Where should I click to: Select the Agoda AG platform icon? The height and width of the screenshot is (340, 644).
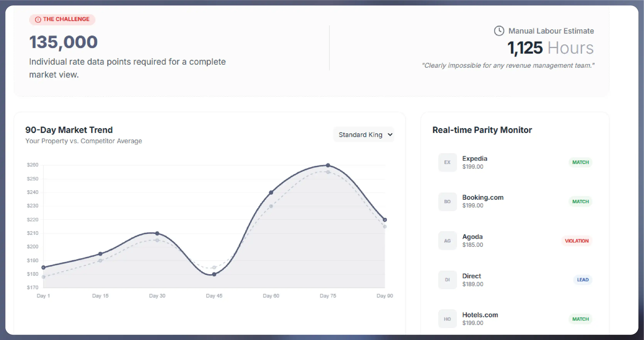tap(447, 240)
